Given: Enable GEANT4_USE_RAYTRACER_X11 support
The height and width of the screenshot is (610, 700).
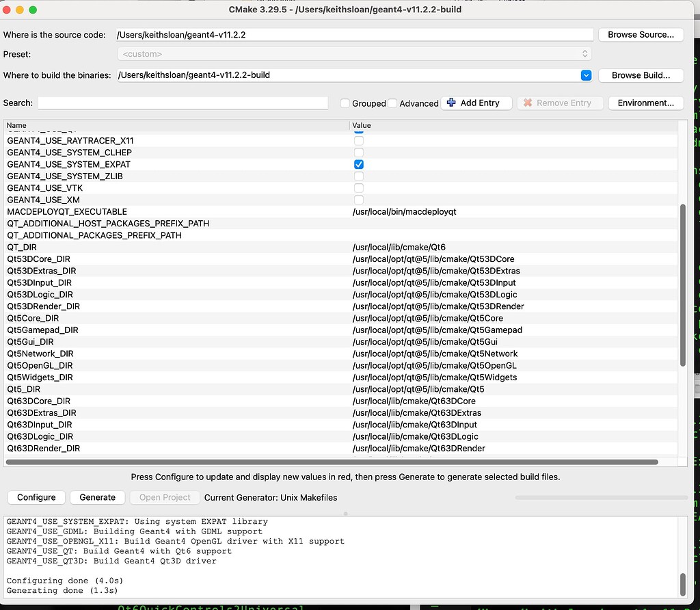Looking at the screenshot, I should (x=358, y=141).
